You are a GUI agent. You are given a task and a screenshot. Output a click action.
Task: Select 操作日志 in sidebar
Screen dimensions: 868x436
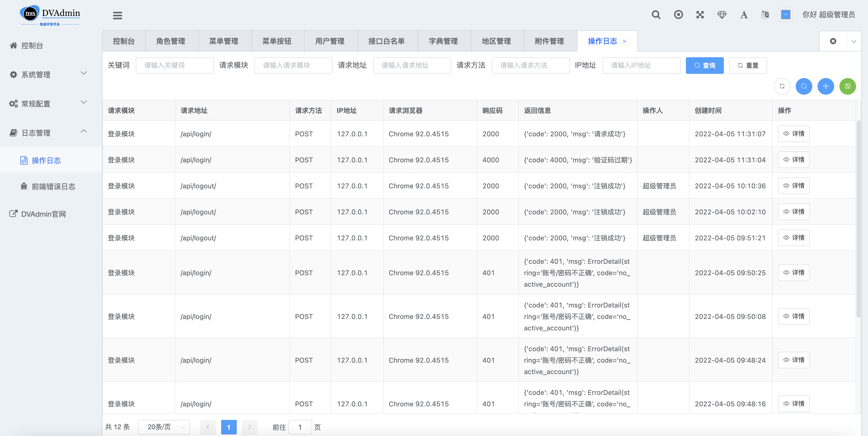[51, 161]
